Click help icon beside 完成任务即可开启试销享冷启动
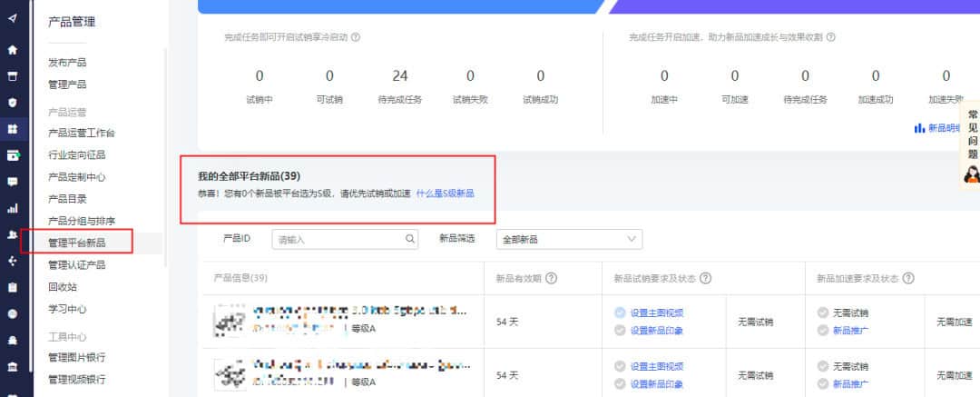Image resolution: width=980 pixels, height=397 pixels. [x=356, y=37]
